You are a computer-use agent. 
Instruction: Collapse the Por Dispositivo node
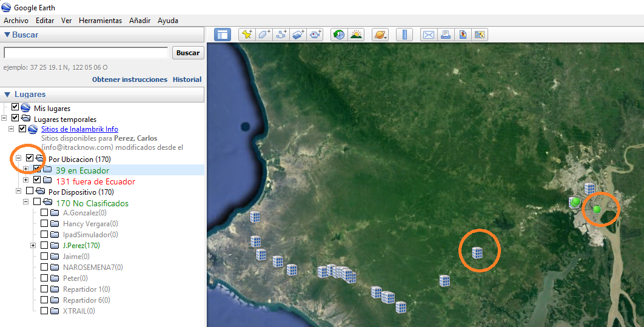click(18, 190)
